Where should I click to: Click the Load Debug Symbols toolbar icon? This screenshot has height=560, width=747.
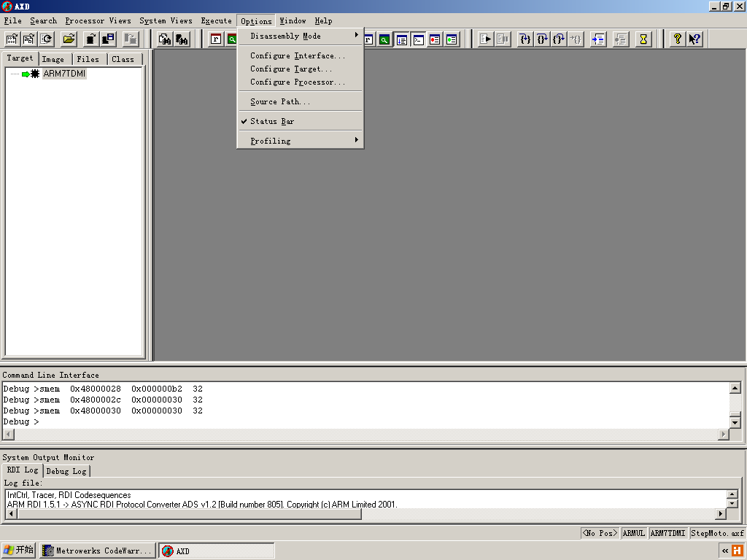pyautogui.click(x=29, y=39)
